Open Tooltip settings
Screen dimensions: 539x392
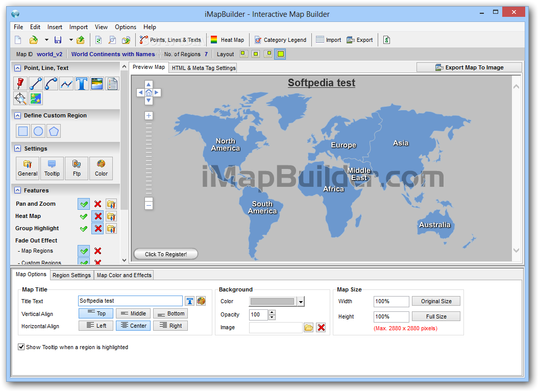(52, 168)
